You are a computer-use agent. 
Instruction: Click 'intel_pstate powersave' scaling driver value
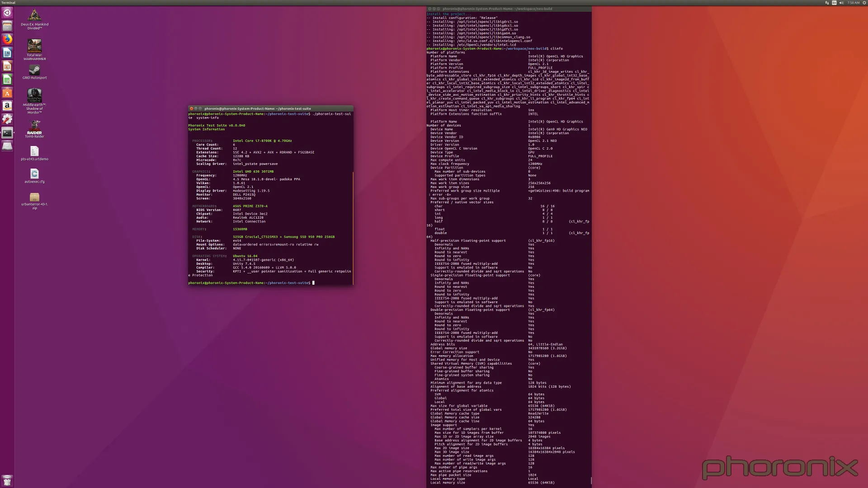pos(255,164)
